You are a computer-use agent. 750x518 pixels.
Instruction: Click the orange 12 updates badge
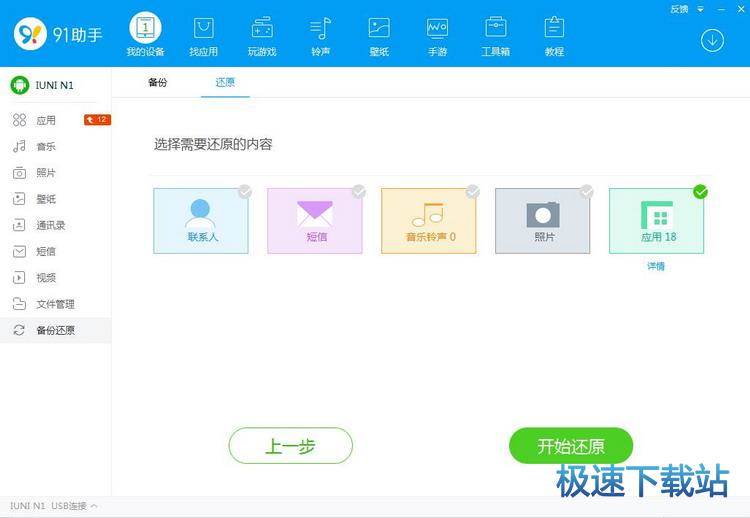coord(97,120)
